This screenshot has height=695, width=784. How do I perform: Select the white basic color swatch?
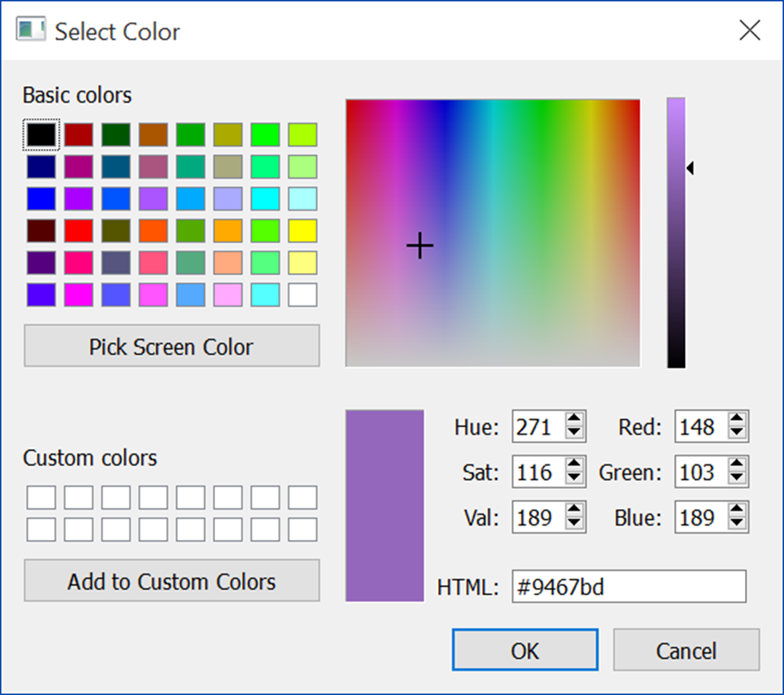pyautogui.click(x=301, y=295)
